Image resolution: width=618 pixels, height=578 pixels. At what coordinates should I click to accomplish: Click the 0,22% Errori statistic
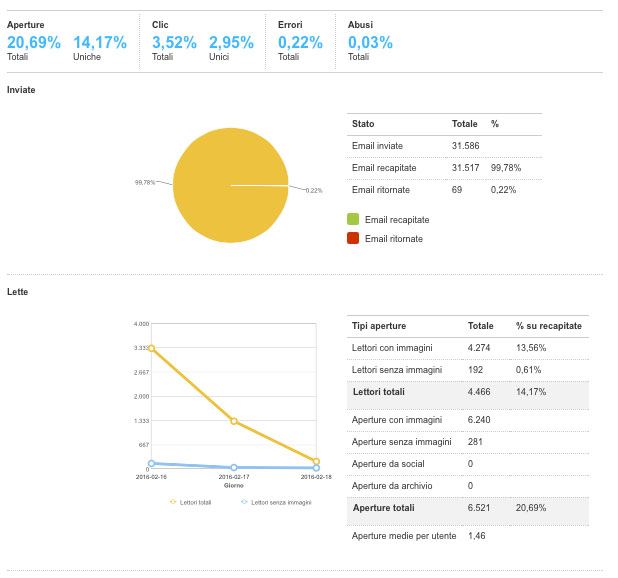click(x=300, y=42)
